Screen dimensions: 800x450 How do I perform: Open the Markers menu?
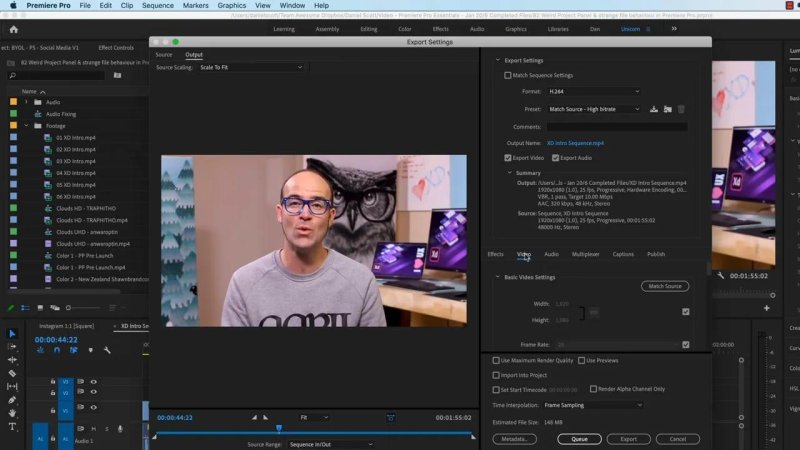(195, 6)
